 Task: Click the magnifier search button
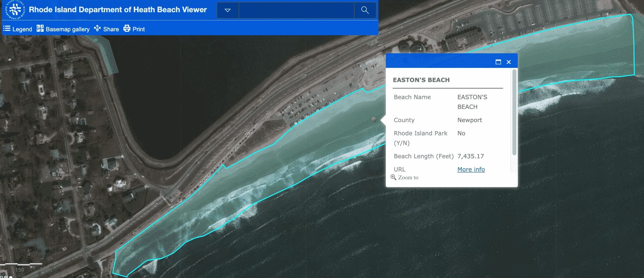tap(365, 10)
